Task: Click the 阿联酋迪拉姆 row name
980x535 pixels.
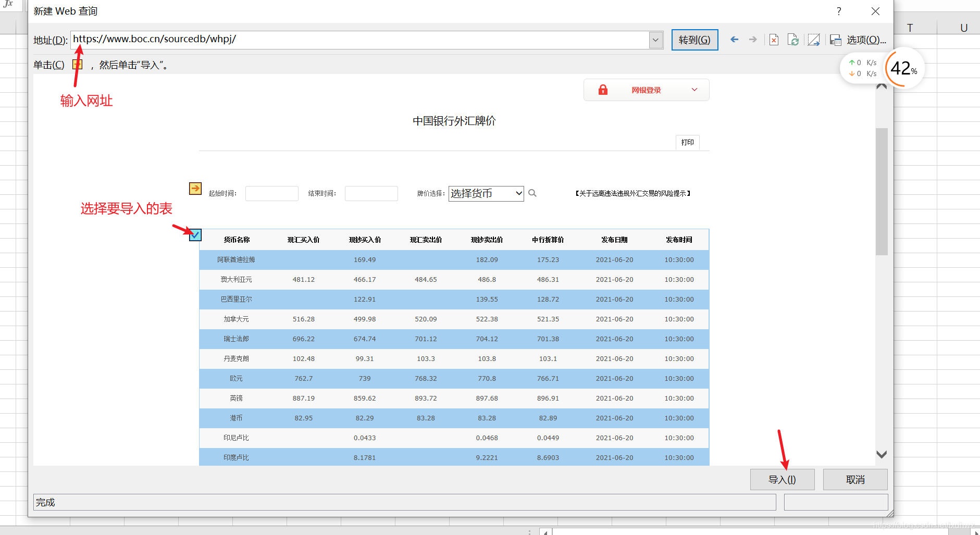Action: point(236,259)
